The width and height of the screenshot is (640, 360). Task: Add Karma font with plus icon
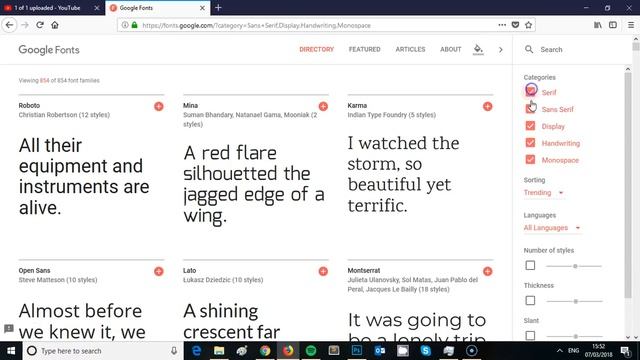point(487,107)
